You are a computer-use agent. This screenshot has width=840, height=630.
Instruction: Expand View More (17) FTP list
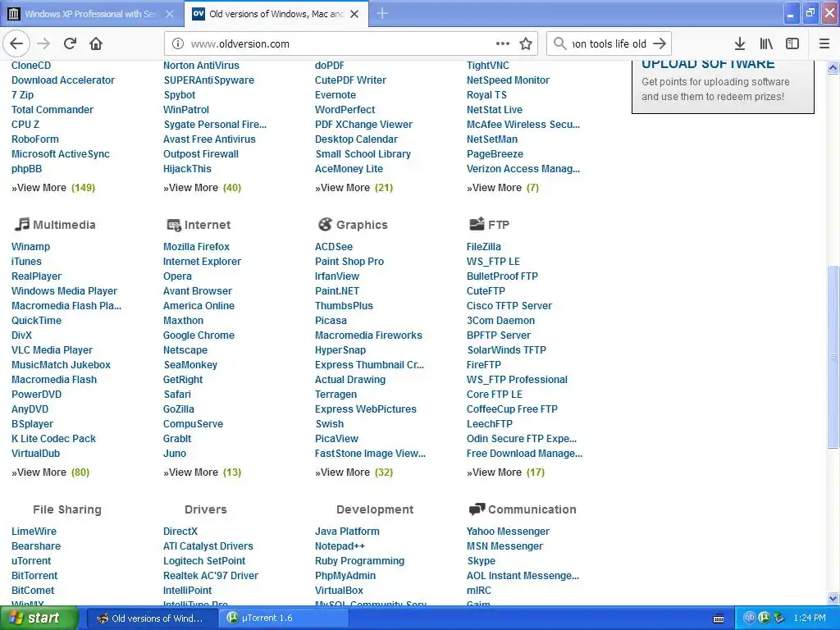tap(505, 472)
